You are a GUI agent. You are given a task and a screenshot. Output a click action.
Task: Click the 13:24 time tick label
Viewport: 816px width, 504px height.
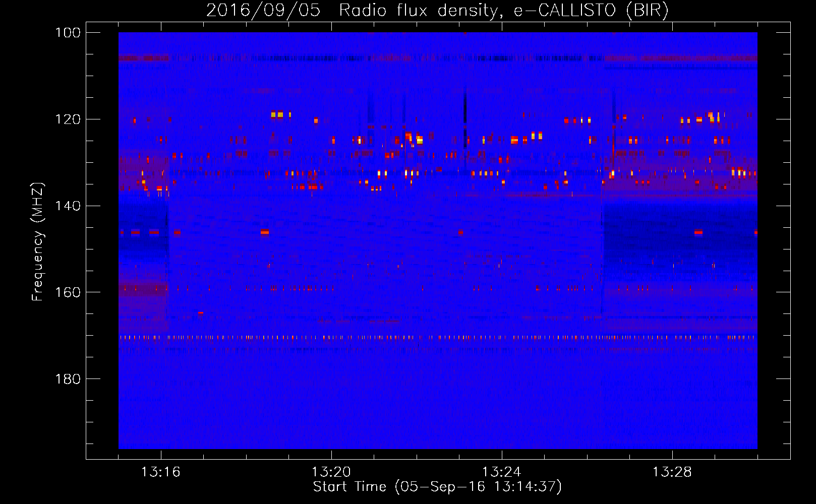tap(501, 472)
